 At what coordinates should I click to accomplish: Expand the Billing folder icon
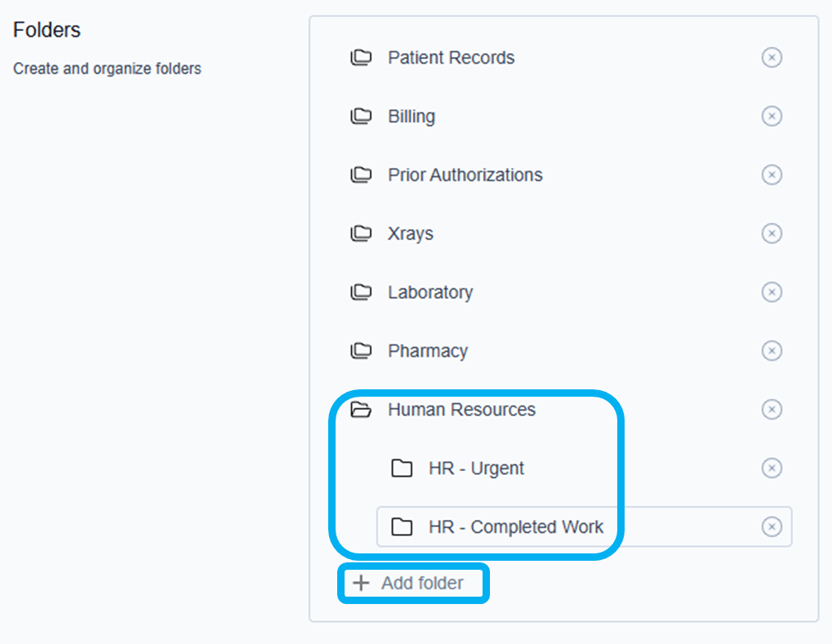(x=361, y=117)
